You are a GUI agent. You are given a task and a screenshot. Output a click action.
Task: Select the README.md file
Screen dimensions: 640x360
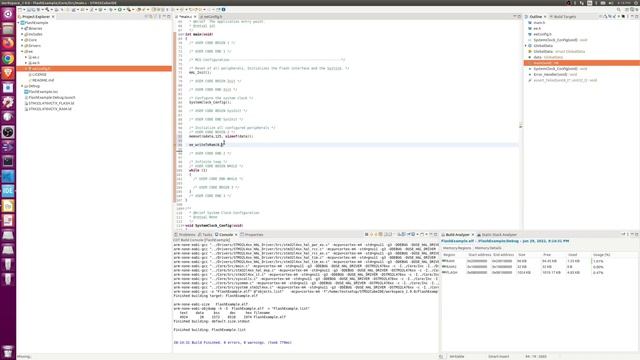43,80
